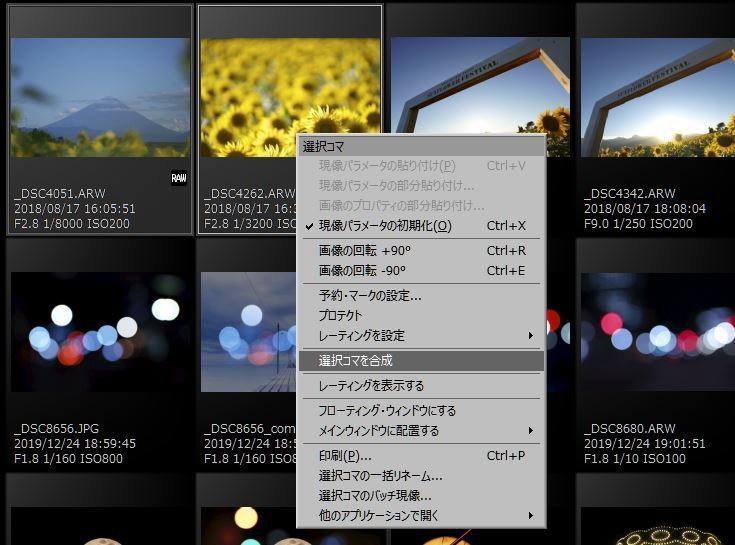The height and width of the screenshot is (545, 735).
Task: Open 選択コマの一括リネーム dialog
Action: [380, 476]
